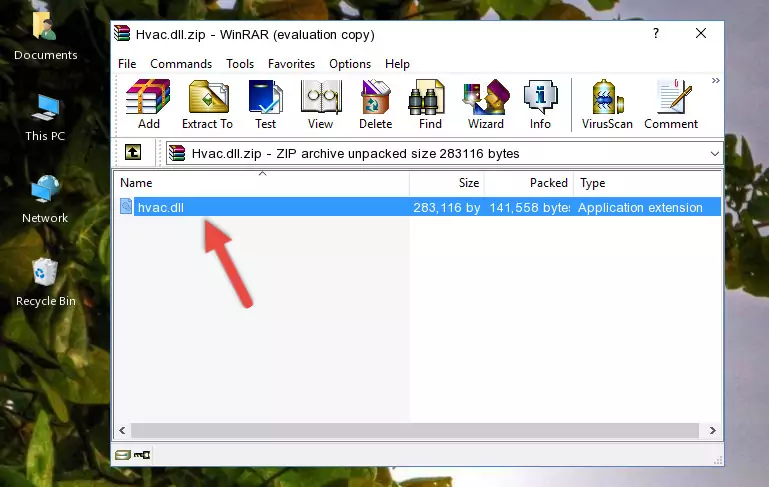The width and height of the screenshot is (769, 487).
Task: Show archive Info
Action: pyautogui.click(x=540, y=104)
